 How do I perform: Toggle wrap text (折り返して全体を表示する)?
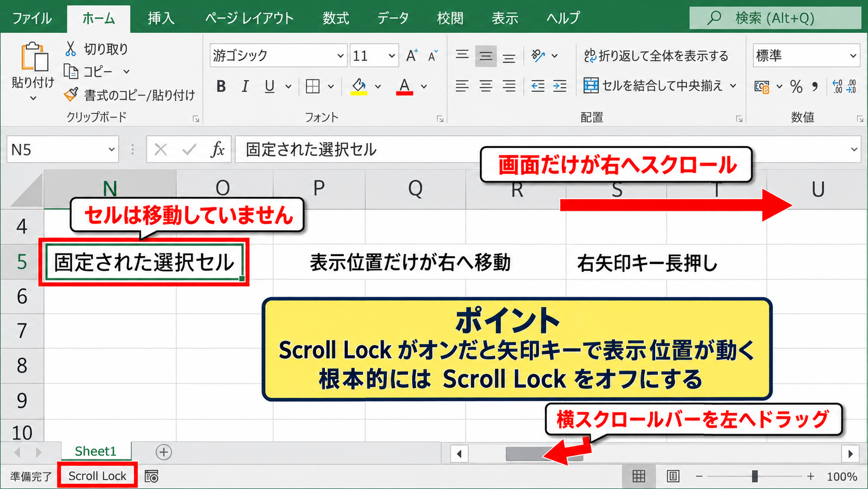click(656, 56)
